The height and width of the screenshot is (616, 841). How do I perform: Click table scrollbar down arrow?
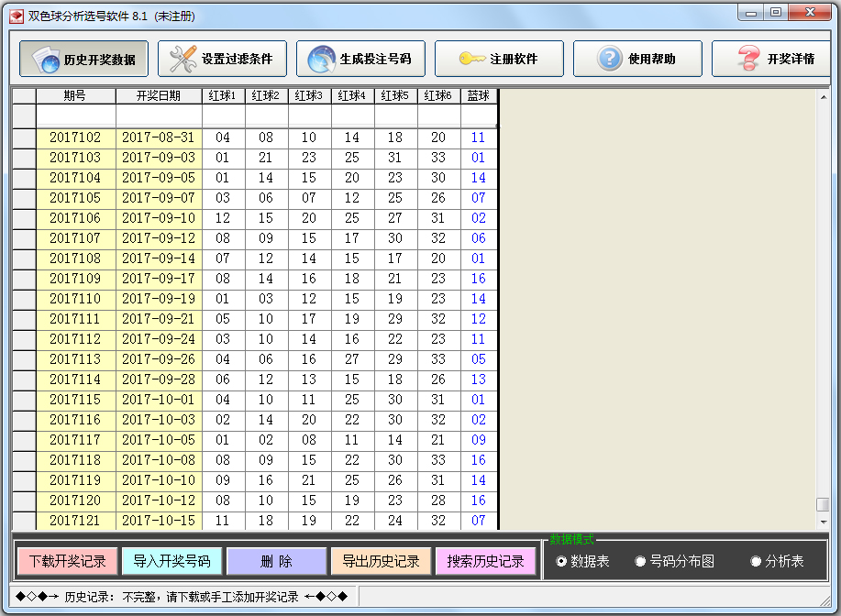tap(822, 522)
